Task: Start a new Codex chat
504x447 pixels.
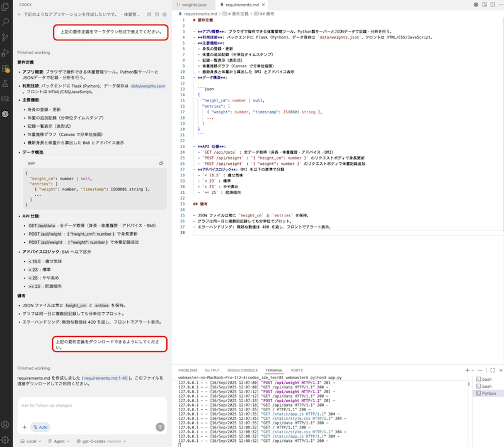Action: [x=149, y=14]
